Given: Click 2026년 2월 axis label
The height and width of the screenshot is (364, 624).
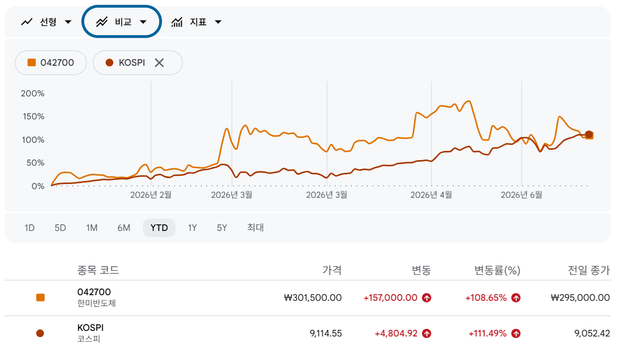Looking at the screenshot, I should (151, 195).
